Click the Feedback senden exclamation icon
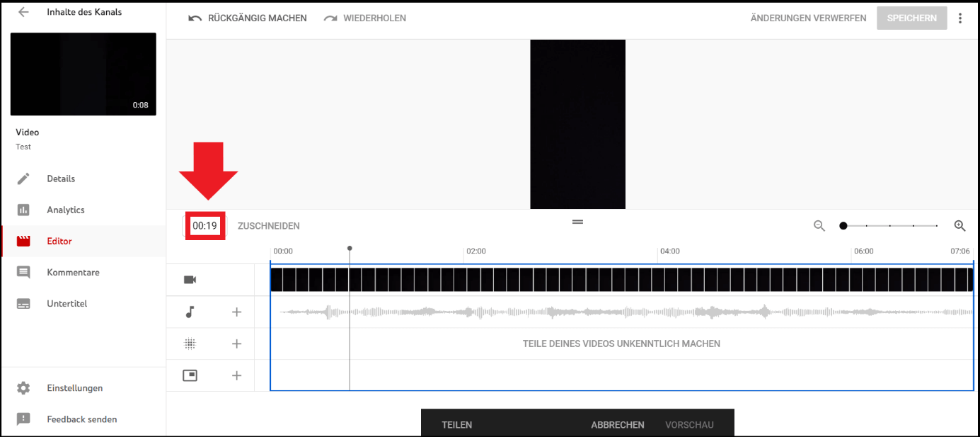The image size is (980, 437). (x=23, y=419)
